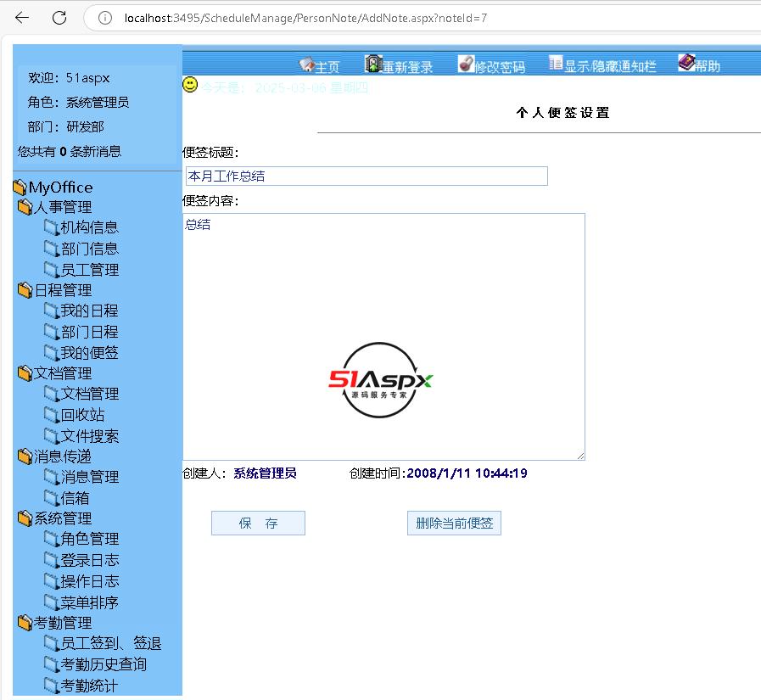Click the page icon next to 考勤统计
The height and width of the screenshot is (700, 761).
[52, 686]
